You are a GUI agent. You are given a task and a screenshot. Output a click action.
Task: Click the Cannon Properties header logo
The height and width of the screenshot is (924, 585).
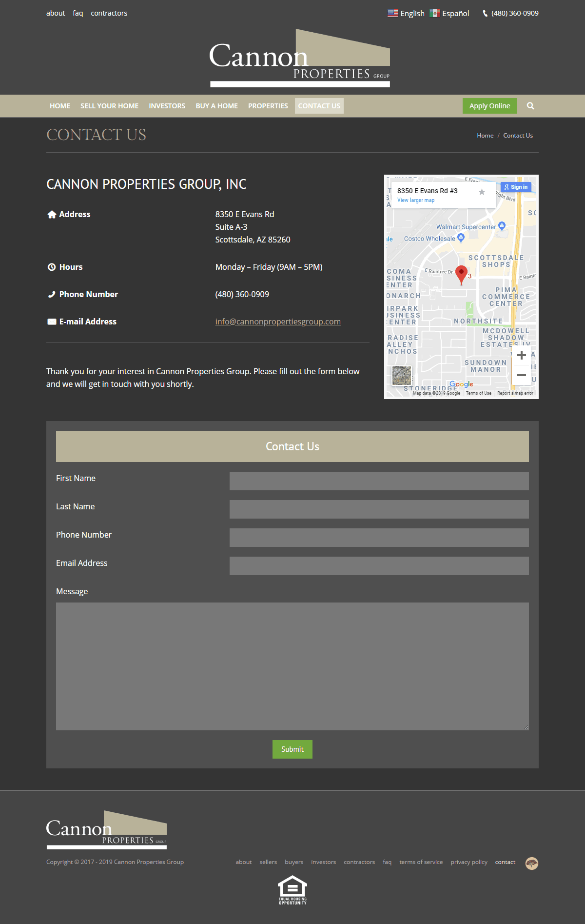pos(300,59)
